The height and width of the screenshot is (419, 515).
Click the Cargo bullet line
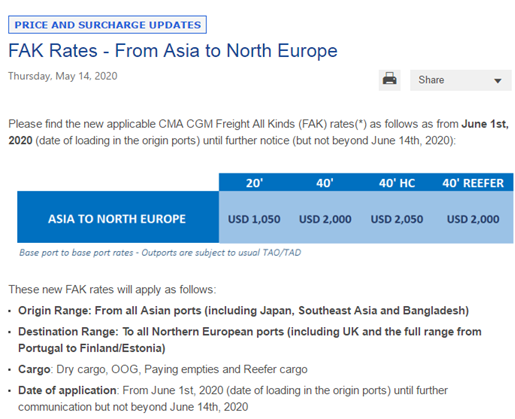(163, 369)
